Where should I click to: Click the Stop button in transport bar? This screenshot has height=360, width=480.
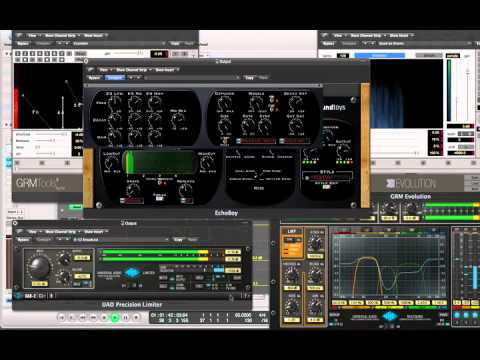(104, 318)
